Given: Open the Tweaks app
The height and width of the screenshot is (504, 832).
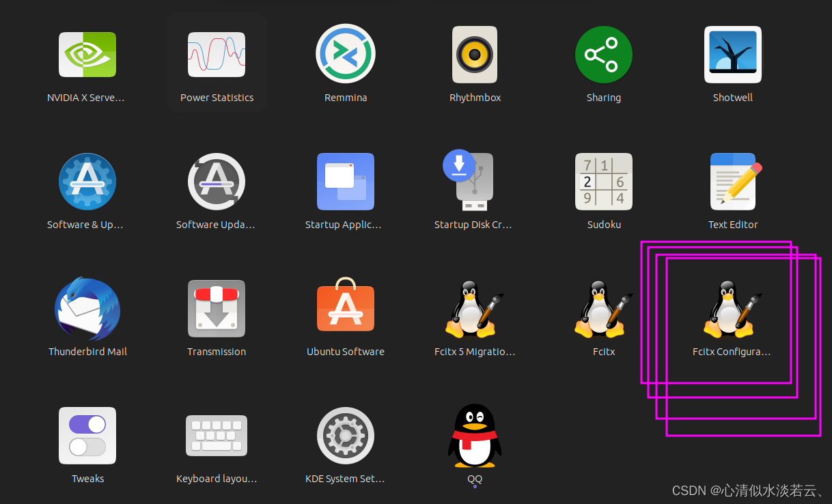Looking at the screenshot, I should (x=87, y=436).
